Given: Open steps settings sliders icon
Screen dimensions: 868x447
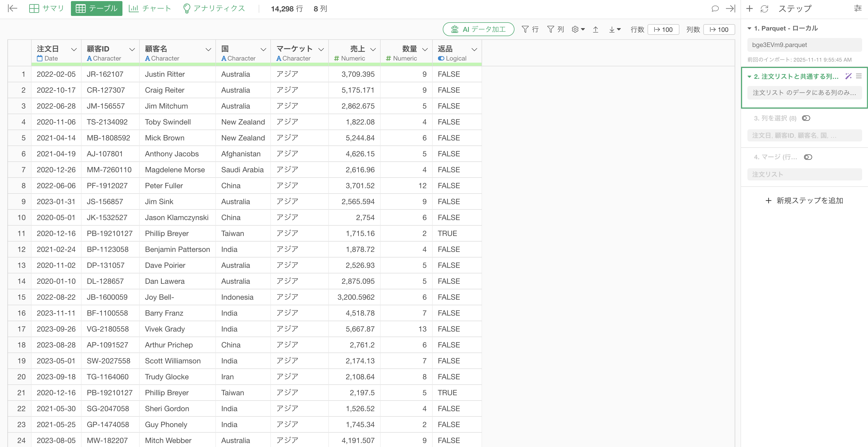Looking at the screenshot, I should pyautogui.click(x=858, y=9).
